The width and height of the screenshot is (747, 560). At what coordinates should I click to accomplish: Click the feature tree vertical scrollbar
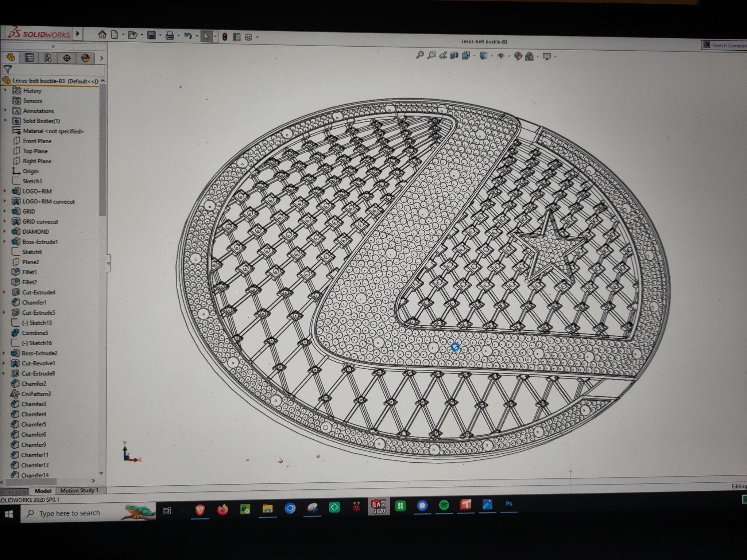(102, 149)
